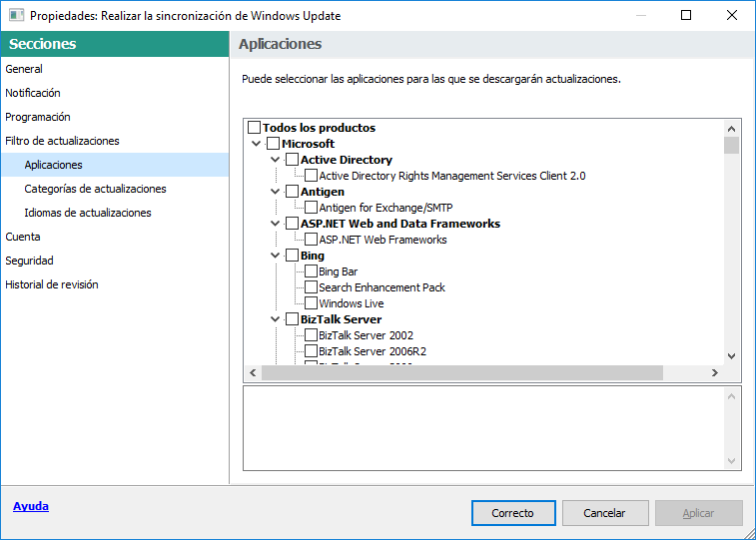Screen dimensions: 756x540
Task: Tick the Bing group checkbox
Action: 293,256
